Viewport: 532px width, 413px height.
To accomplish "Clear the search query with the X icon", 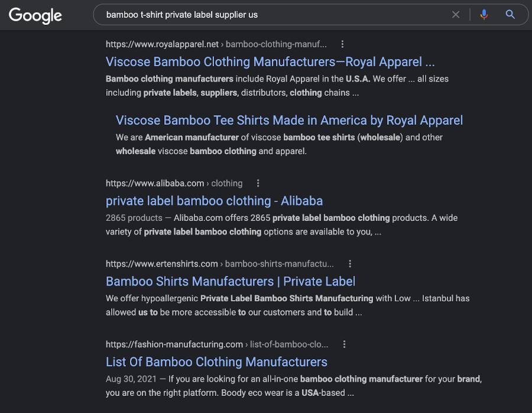I will tap(456, 15).
